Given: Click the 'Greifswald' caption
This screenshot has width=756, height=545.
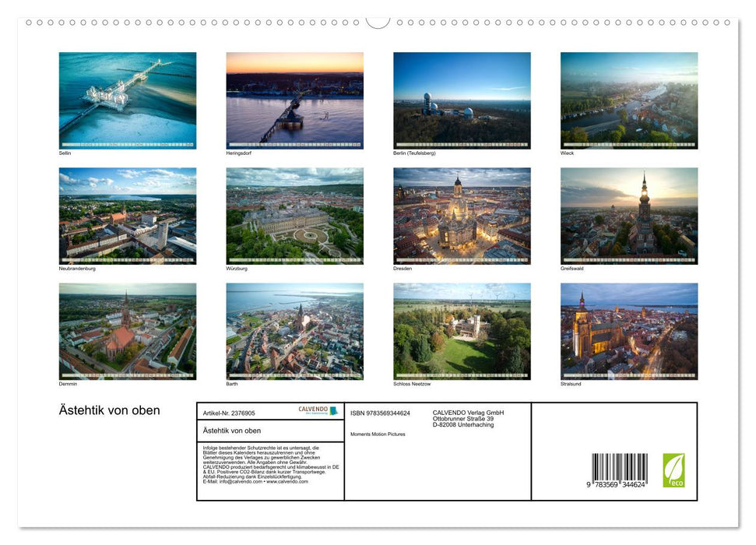Looking at the screenshot, I should tap(571, 269).
